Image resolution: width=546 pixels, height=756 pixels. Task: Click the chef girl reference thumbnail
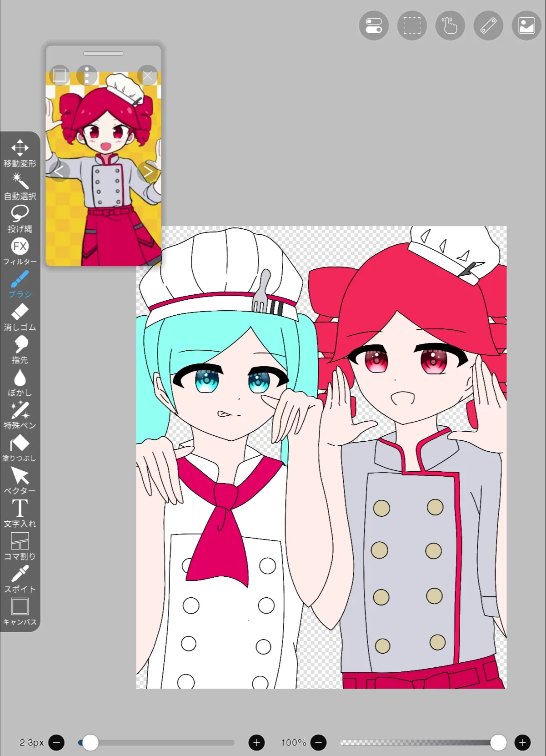(104, 169)
